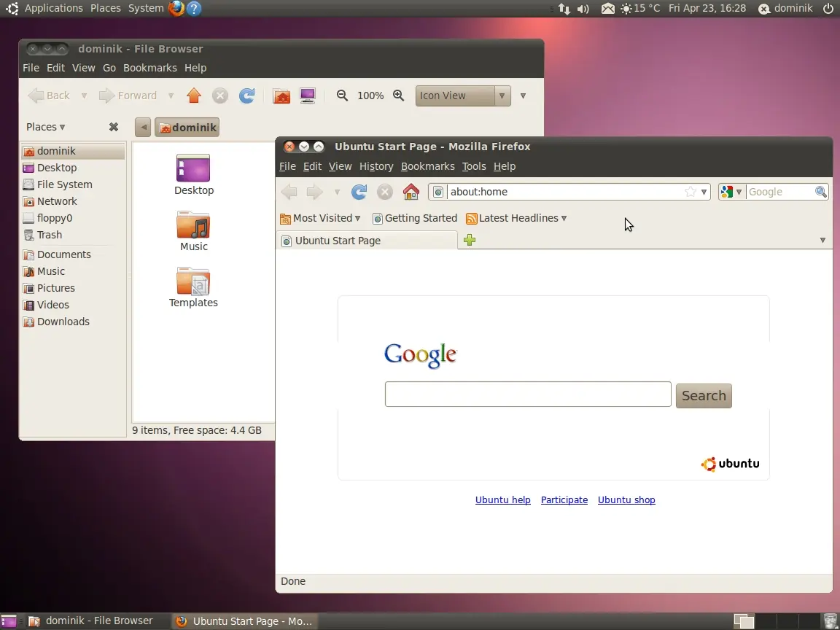The width and height of the screenshot is (840, 630).
Task: Select File System in Places sidebar
Action: tap(73, 184)
